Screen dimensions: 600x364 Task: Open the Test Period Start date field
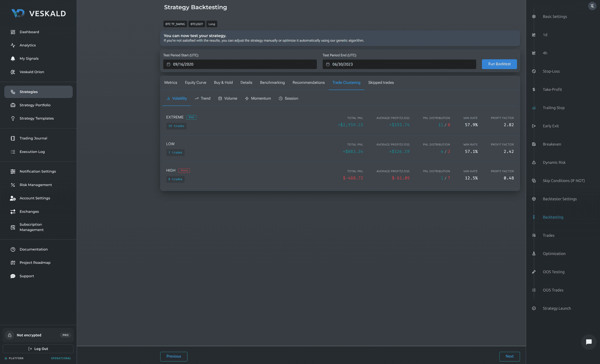tap(240, 64)
